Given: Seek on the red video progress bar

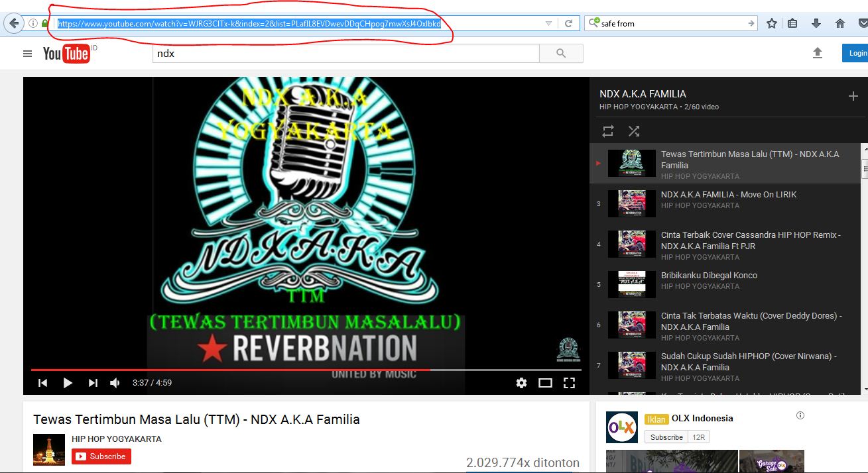Looking at the screenshot, I should [306, 370].
